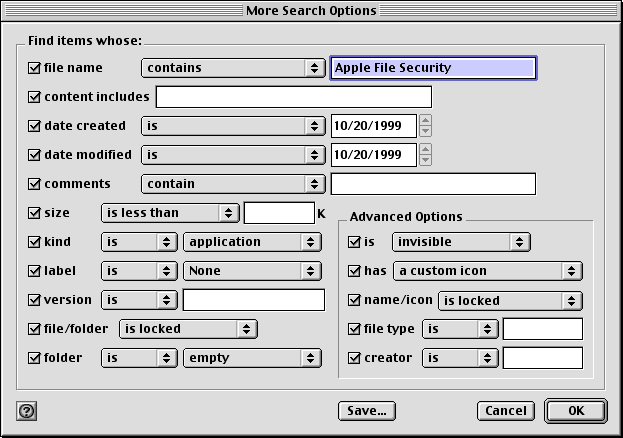Uncheck the size checkbox

34,213
